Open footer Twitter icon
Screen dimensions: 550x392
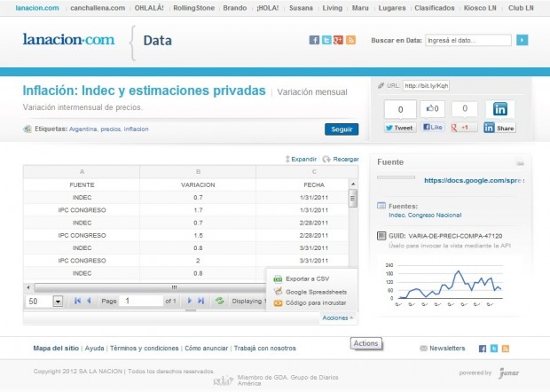494,349
